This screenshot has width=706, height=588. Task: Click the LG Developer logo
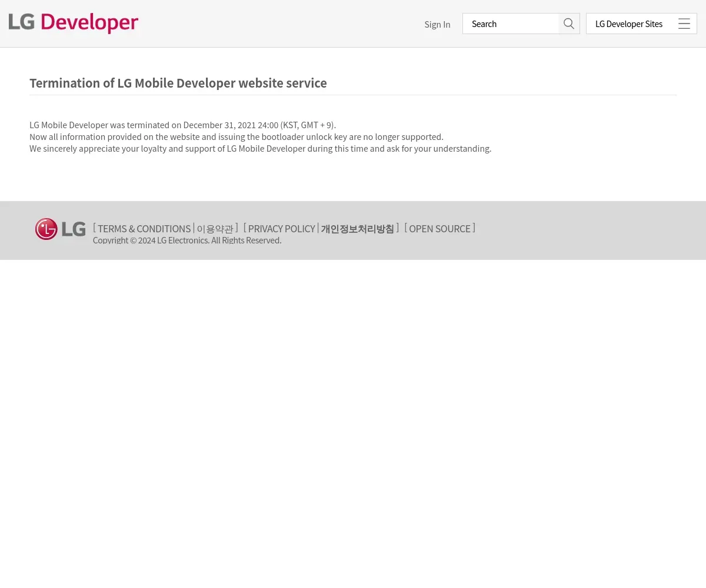point(74,23)
